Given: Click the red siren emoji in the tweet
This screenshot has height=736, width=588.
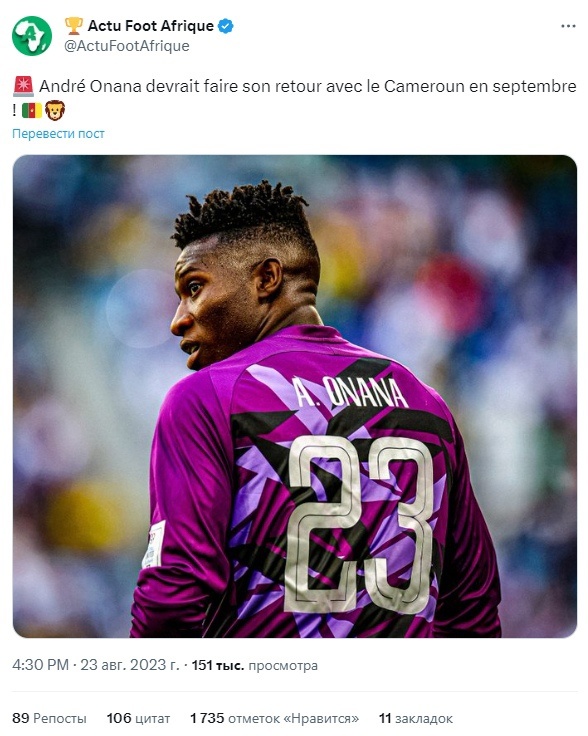Looking at the screenshot, I should (23, 86).
